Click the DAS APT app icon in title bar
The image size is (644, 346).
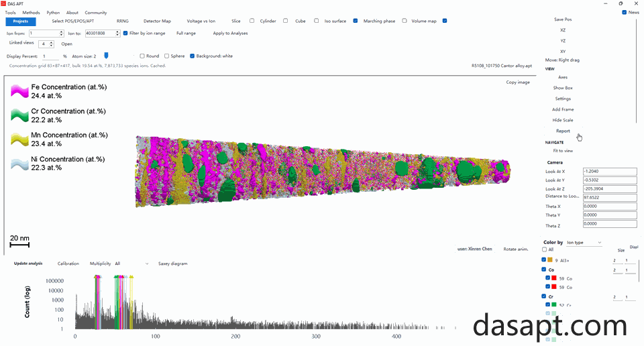tap(3, 4)
